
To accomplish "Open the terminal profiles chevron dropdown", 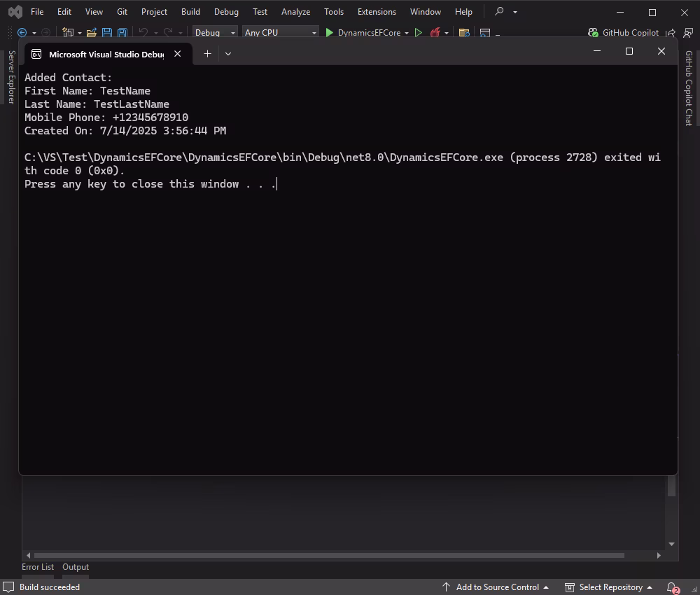I will 228,54.
